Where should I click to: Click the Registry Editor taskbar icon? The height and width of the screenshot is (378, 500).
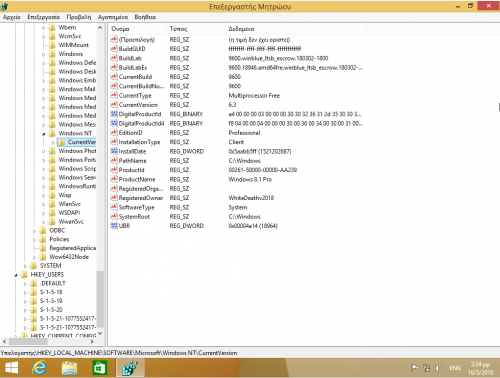click(130, 368)
